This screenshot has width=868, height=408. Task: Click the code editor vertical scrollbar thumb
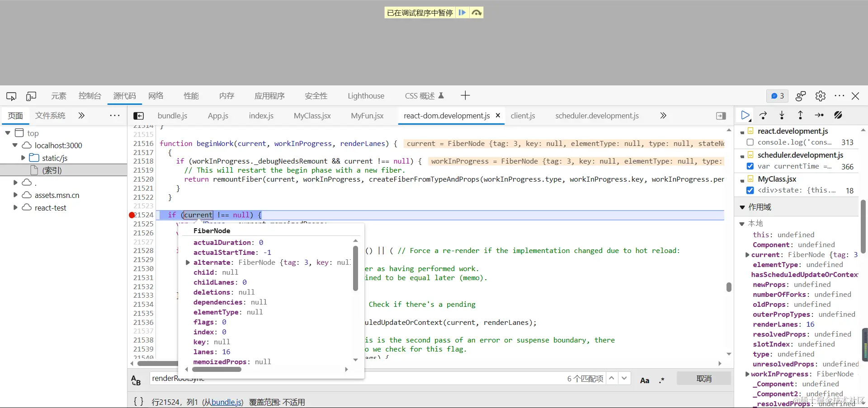tap(729, 287)
